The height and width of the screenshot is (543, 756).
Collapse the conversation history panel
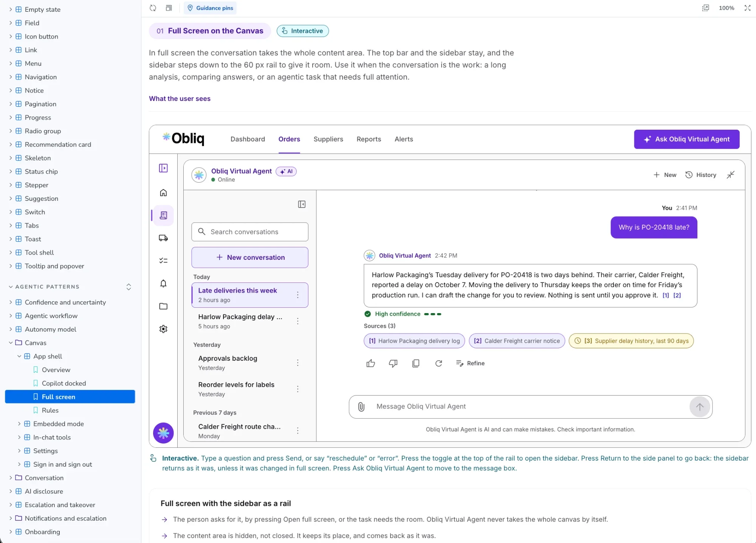click(x=302, y=205)
